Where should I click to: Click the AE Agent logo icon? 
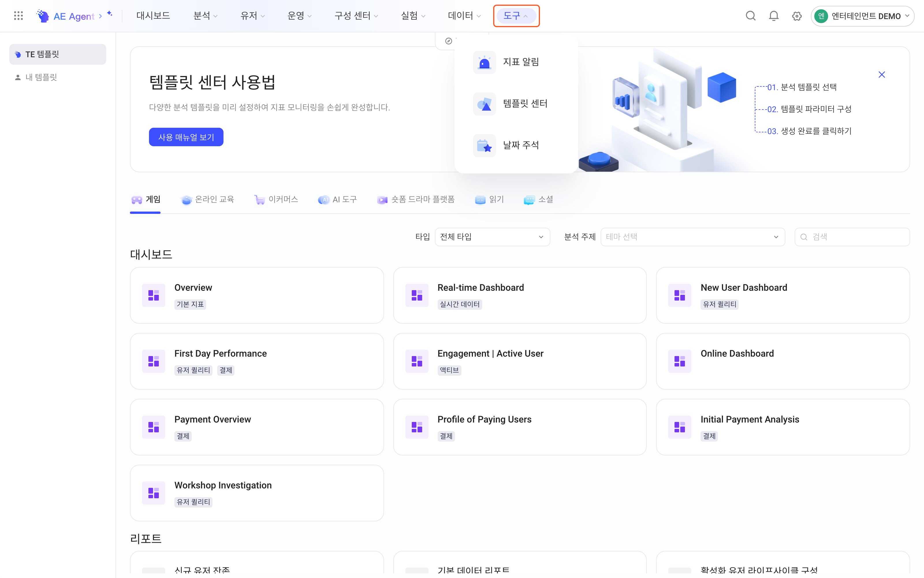pos(43,16)
